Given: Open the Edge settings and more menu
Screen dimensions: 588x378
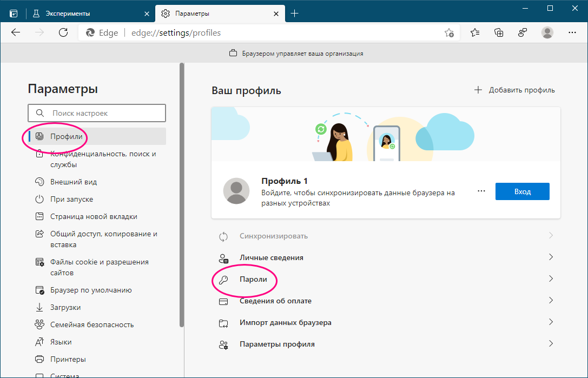Looking at the screenshot, I should click(x=572, y=32).
